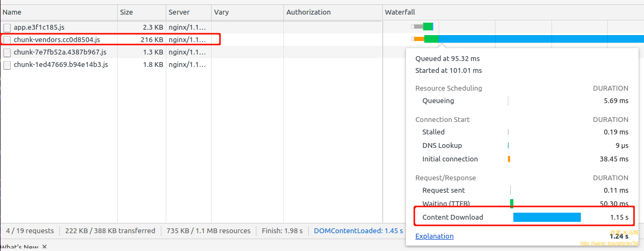644x251 pixels.
Task: Click the 1.3 KB size cell
Action: pyautogui.click(x=153, y=52)
